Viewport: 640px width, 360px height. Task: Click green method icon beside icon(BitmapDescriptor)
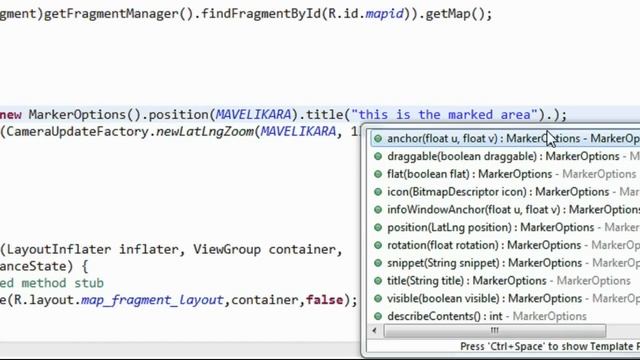point(378,192)
